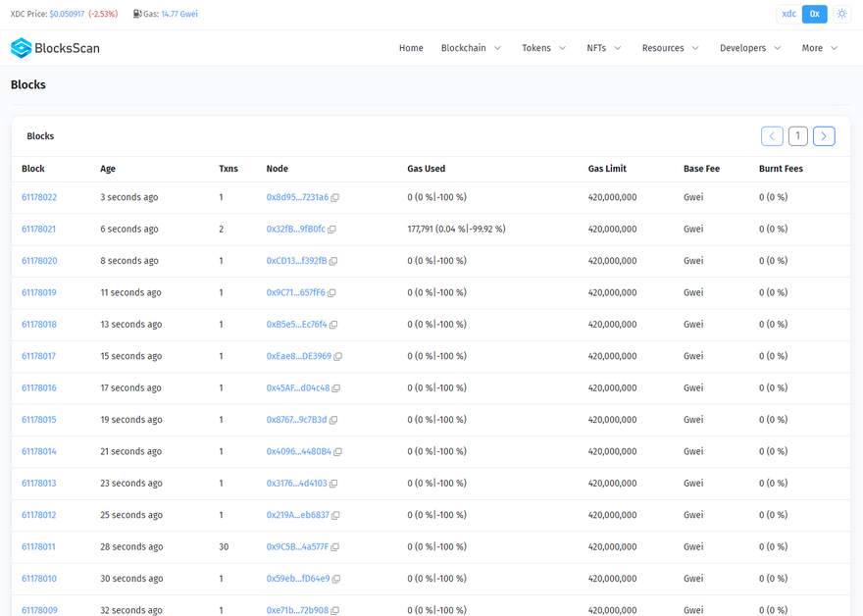Copy node address 0x219A...eb6837
The height and width of the screenshot is (616, 863).
pyautogui.click(x=335, y=516)
